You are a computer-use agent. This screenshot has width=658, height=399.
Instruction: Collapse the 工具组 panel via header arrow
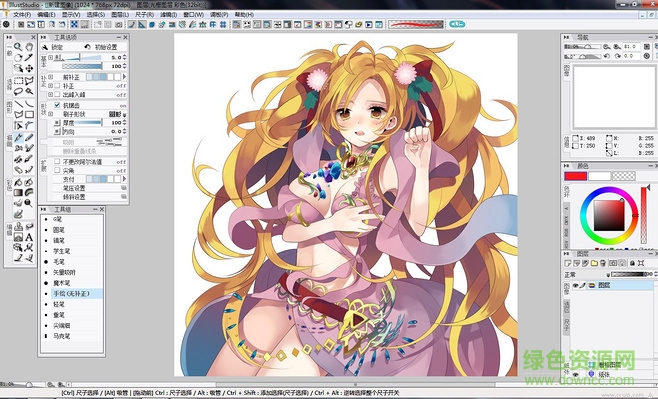pyautogui.click(x=43, y=209)
